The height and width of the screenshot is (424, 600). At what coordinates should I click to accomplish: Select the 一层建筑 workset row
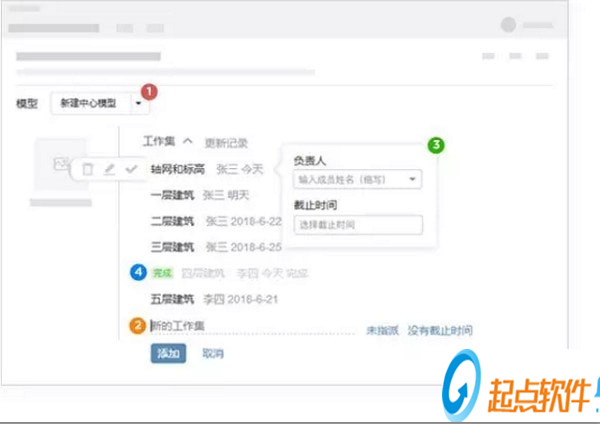pos(200,195)
